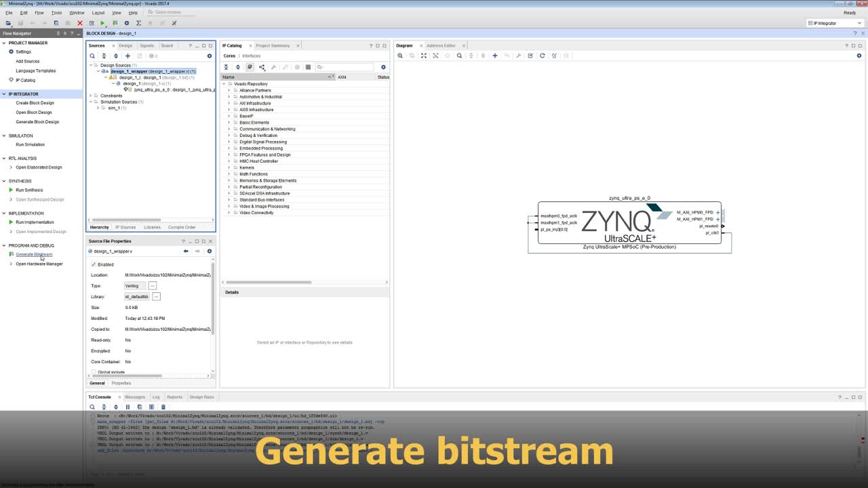Open the Flow menu
This screenshot has height=488, width=868.
point(39,13)
